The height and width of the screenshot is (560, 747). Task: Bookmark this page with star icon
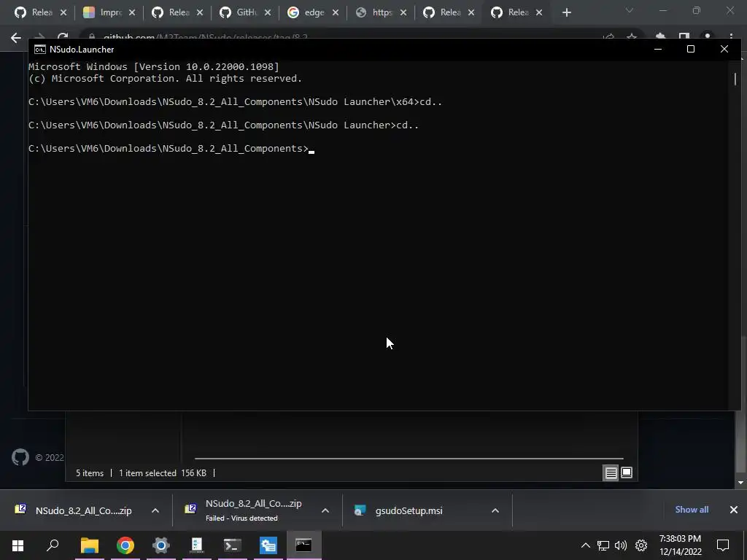point(632,37)
